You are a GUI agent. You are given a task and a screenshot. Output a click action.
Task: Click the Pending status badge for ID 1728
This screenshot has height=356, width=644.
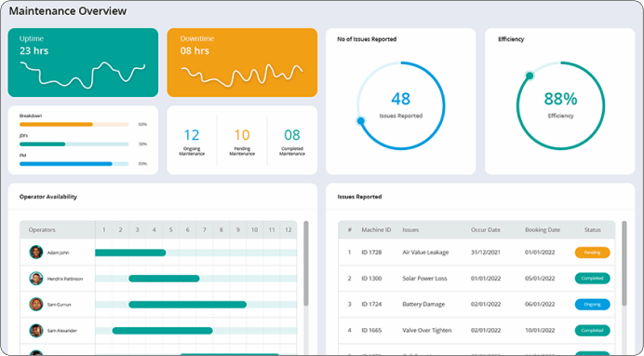point(592,253)
